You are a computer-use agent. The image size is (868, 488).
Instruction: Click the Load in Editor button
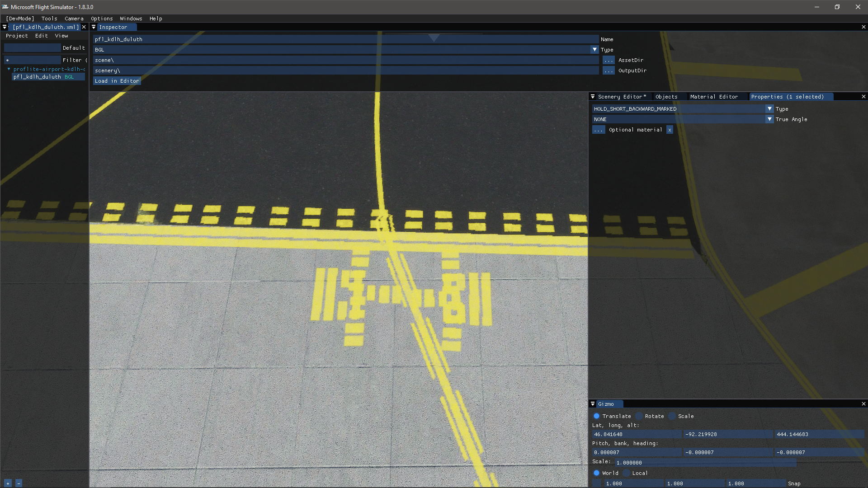(117, 81)
